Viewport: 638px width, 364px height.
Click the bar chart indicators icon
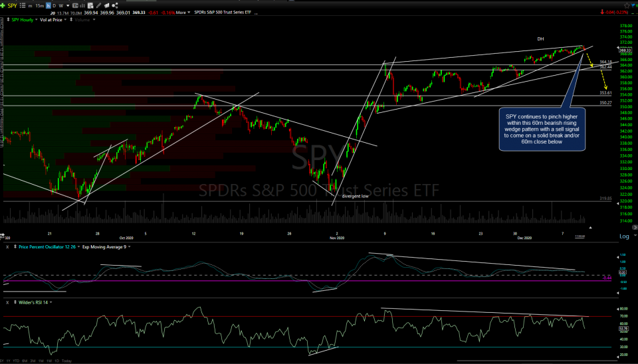pos(83,6)
